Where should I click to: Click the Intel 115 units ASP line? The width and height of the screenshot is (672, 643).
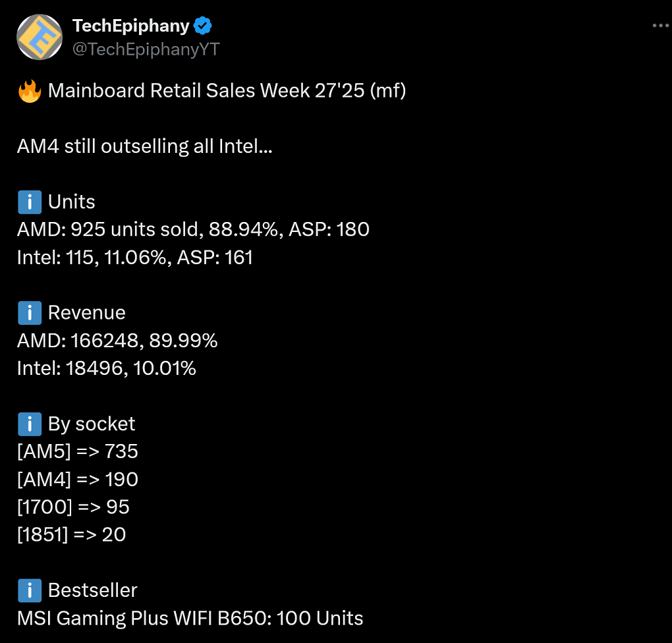(x=135, y=258)
